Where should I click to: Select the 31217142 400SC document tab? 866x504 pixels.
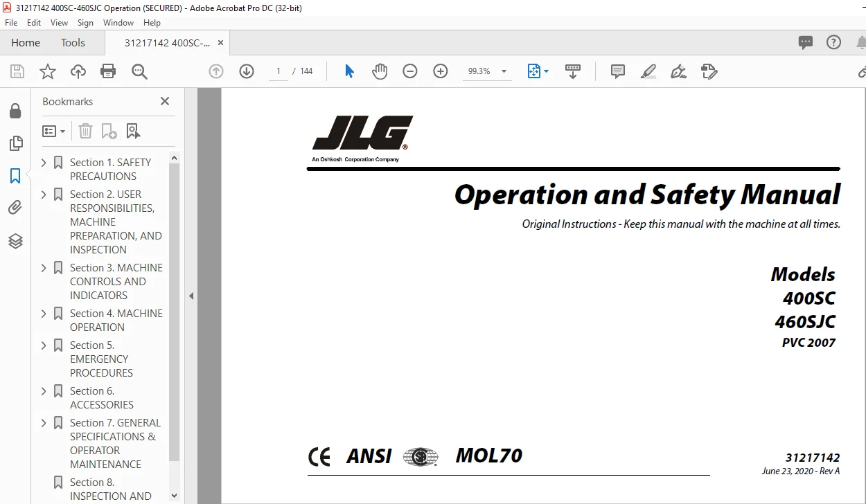166,43
